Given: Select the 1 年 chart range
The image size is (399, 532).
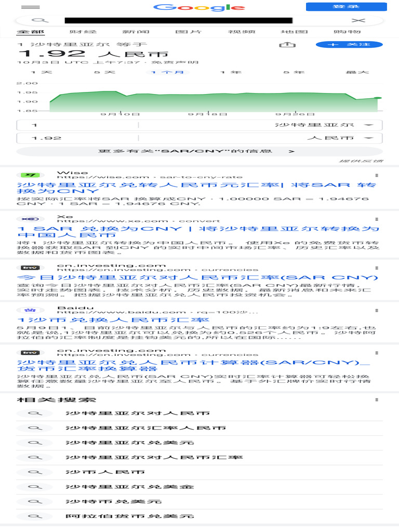Looking at the screenshot, I should pos(231,72).
